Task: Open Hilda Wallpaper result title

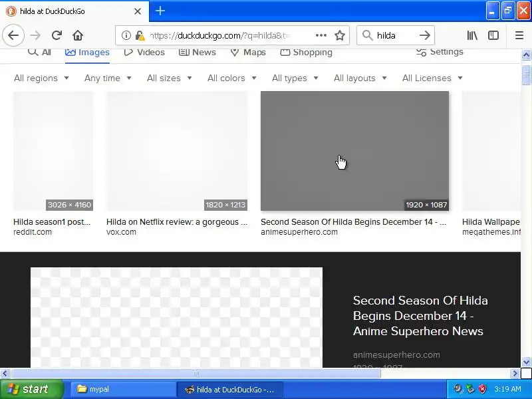Action: point(491,222)
